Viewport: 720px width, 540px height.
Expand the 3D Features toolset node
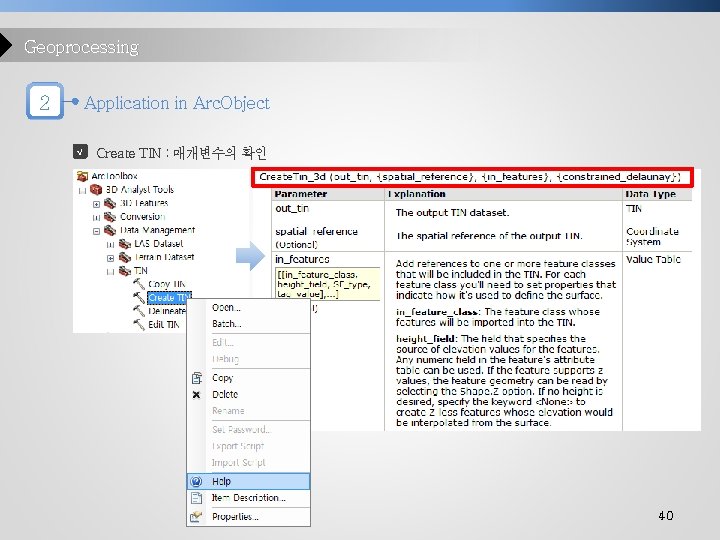click(96, 203)
